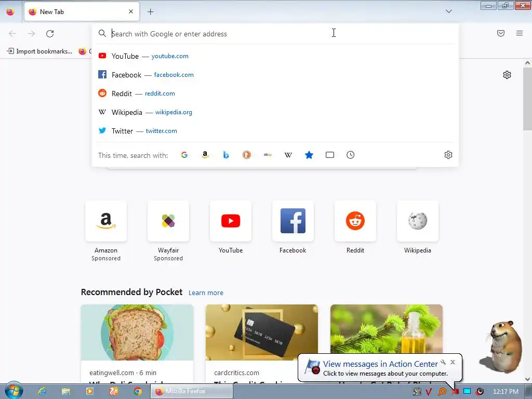Viewport: 532px width, 399px height.
Task: Open search settings gear in the dropdown
Action: tap(448, 155)
